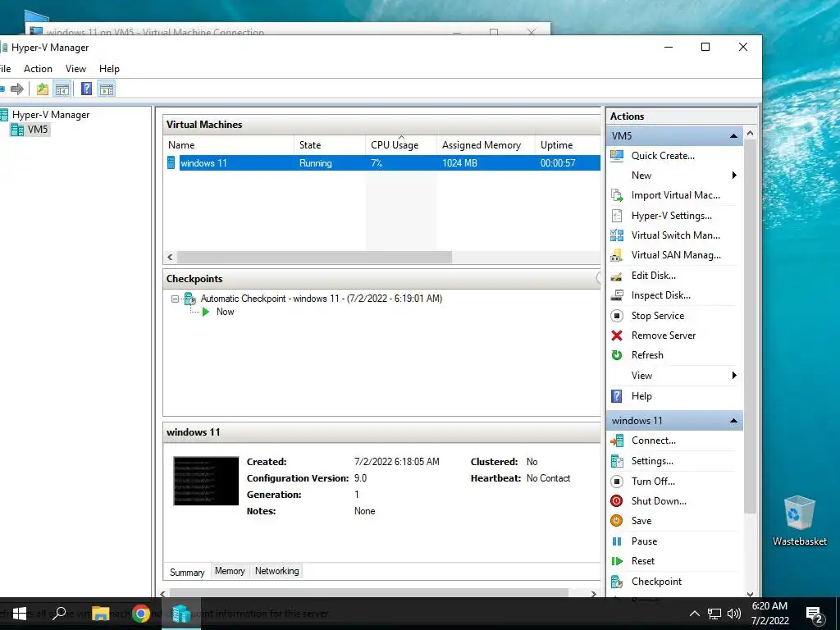Sort by CPU Usage column header
The height and width of the screenshot is (630, 840).
(400, 145)
